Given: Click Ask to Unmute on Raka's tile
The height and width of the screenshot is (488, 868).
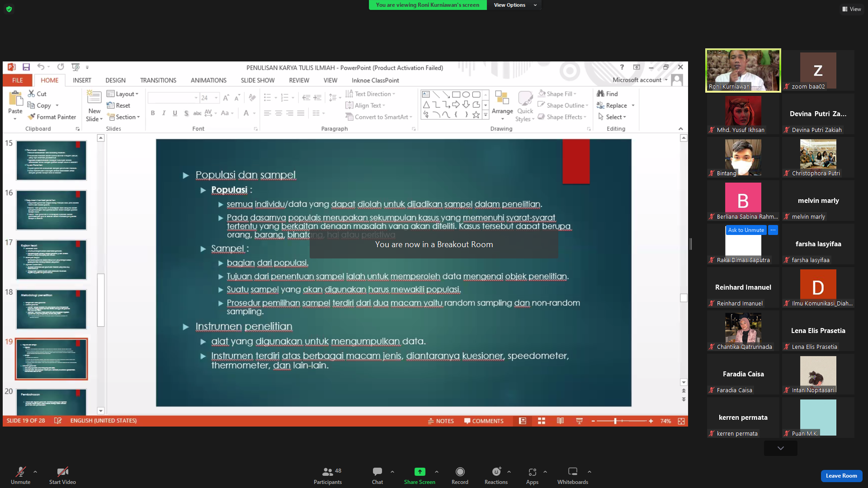Looking at the screenshot, I should [746, 230].
